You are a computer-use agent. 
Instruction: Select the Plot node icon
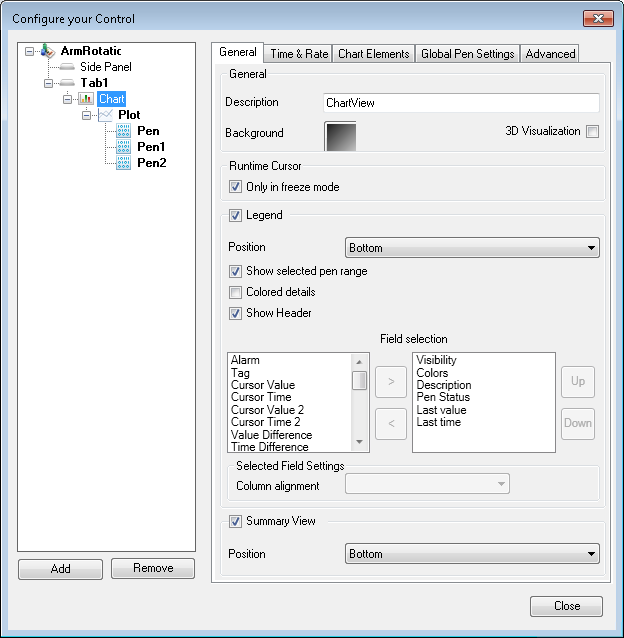click(105, 115)
